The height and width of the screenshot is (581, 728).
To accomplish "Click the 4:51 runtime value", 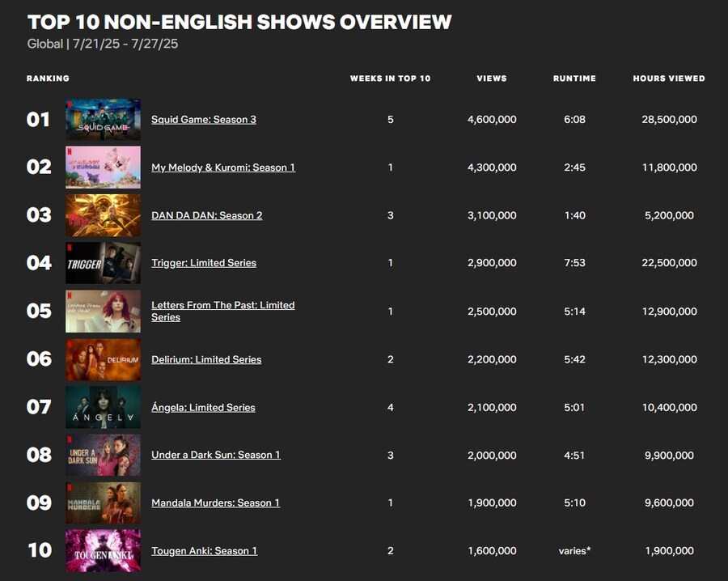I will tap(575, 455).
